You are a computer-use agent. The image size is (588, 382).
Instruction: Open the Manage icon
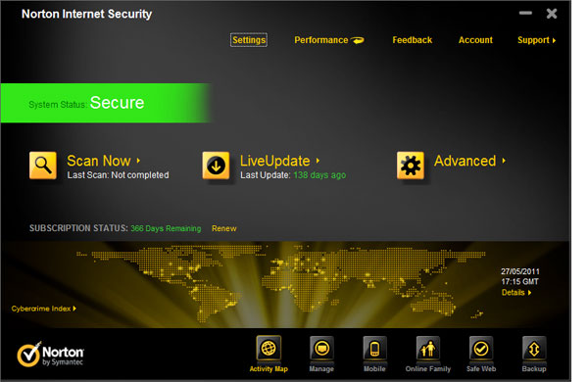(321, 349)
